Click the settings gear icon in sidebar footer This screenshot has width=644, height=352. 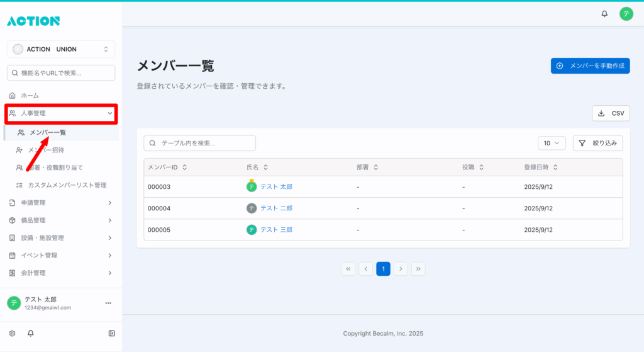[x=12, y=333]
